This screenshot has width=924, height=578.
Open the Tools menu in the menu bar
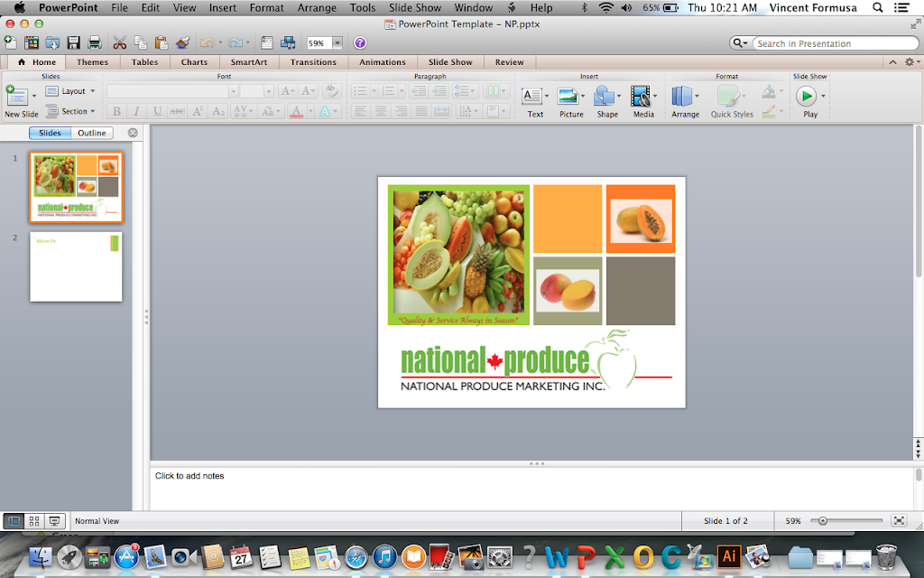click(363, 7)
